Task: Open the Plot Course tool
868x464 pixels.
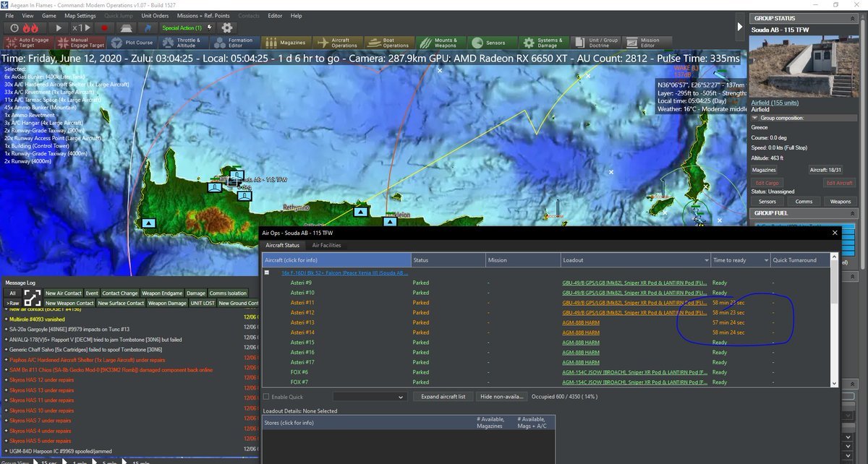Action: click(133, 43)
